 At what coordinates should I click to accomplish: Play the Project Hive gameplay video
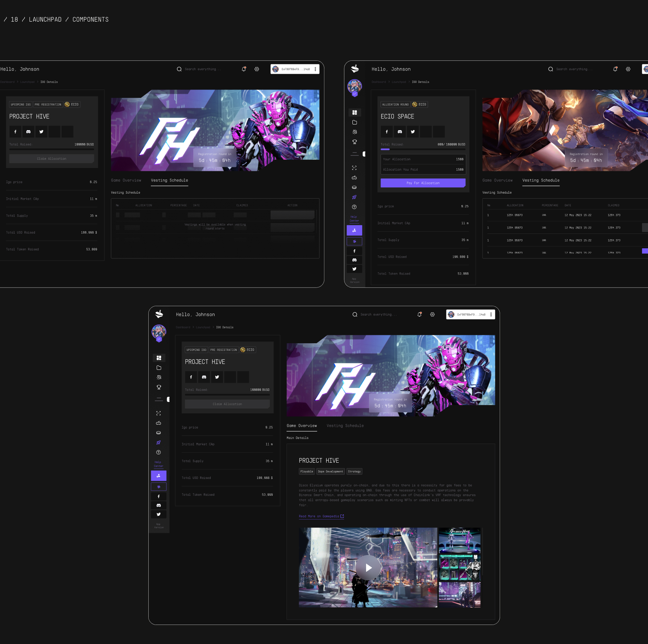368,568
